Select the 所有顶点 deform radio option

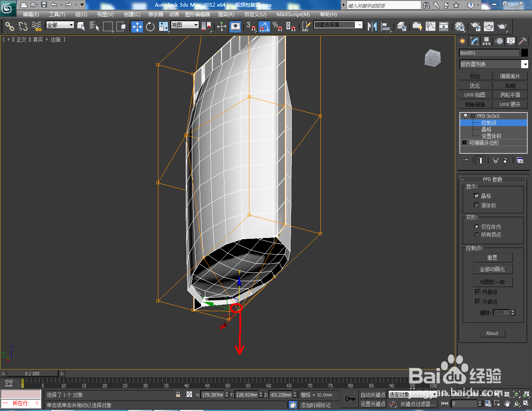(x=476, y=235)
